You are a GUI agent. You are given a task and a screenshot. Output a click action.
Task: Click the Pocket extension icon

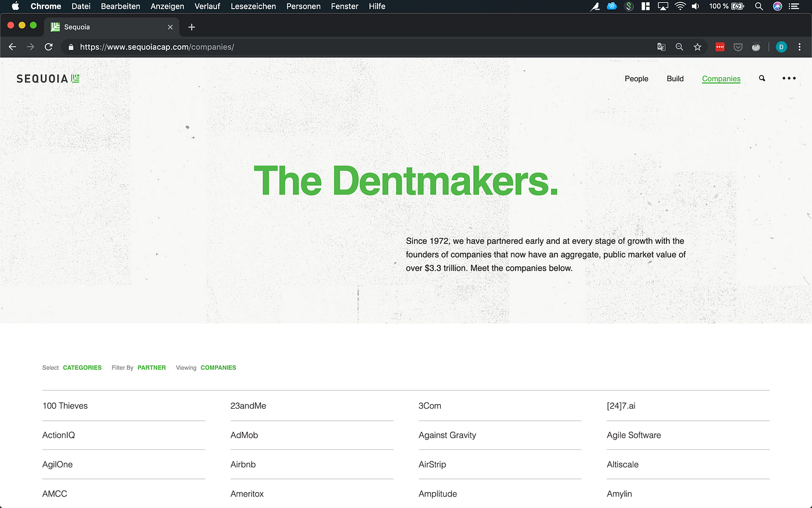(738, 47)
